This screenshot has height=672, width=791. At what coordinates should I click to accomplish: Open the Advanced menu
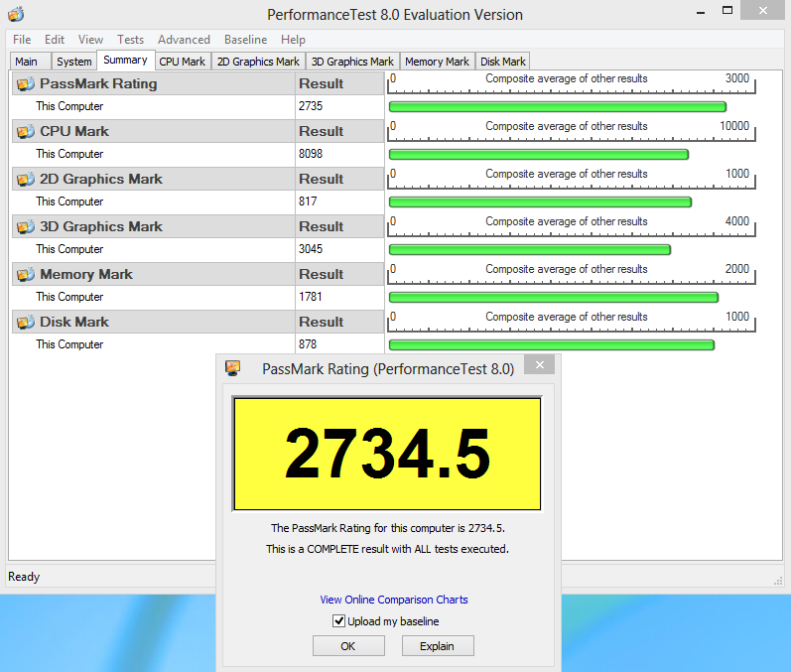pyautogui.click(x=184, y=40)
